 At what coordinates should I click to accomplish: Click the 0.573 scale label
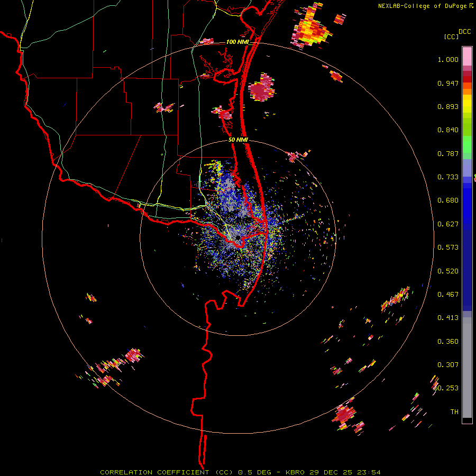[448, 248]
